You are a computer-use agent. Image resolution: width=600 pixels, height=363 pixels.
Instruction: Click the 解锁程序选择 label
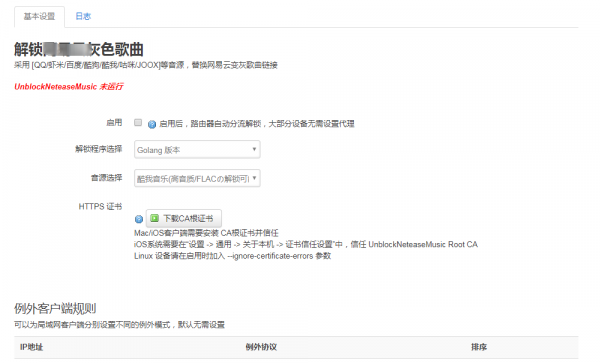coord(99,149)
